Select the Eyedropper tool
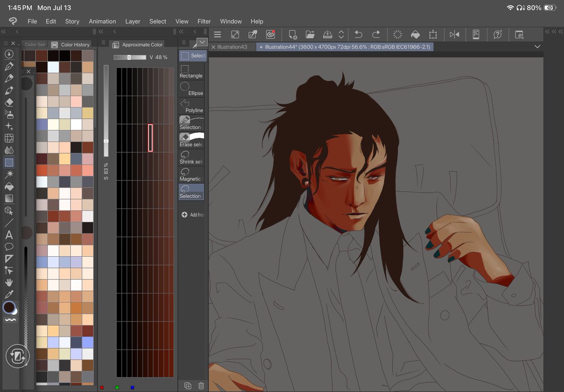This screenshot has height=392, width=564. 9,295
